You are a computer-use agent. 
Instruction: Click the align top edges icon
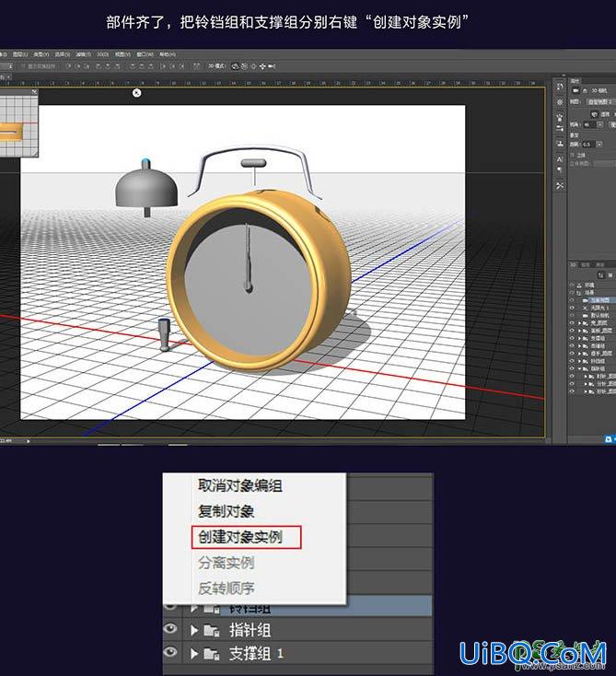click(69, 66)
